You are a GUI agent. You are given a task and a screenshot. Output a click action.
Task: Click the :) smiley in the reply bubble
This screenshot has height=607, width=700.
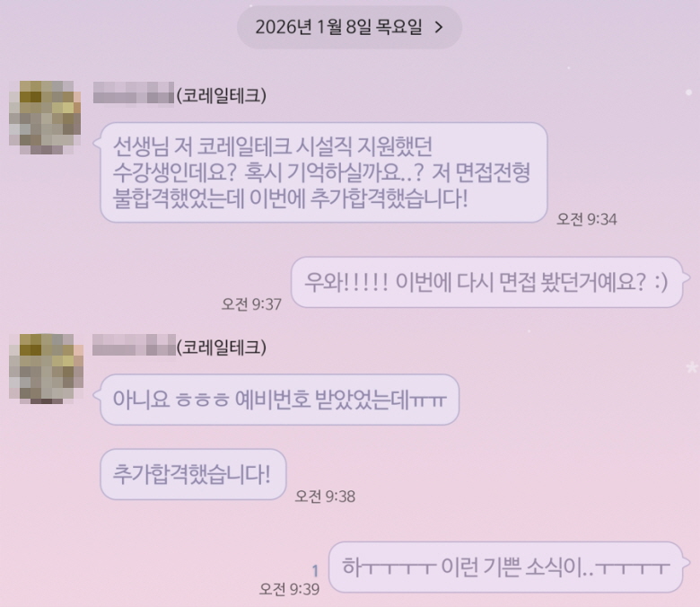click(x=661, y=282)
